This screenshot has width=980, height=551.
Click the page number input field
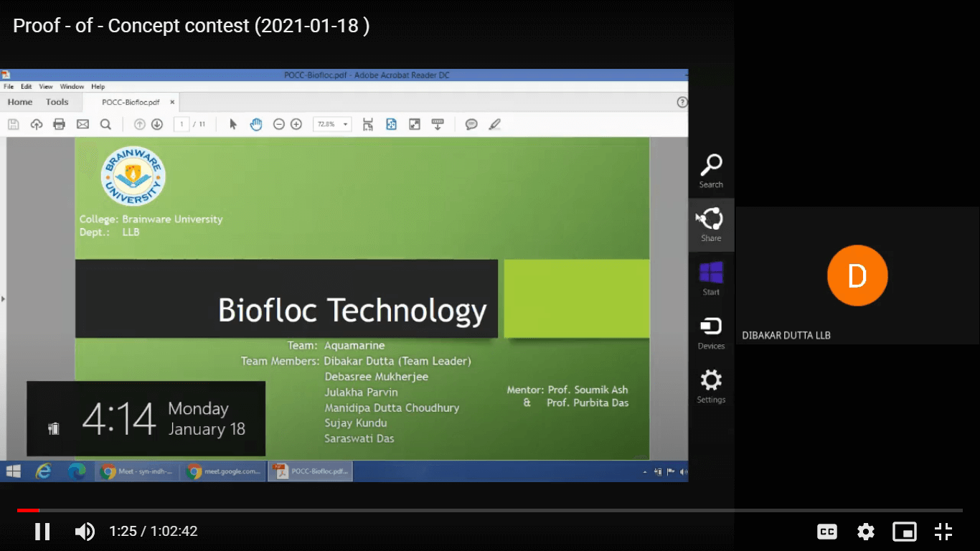tap(182, 124)
